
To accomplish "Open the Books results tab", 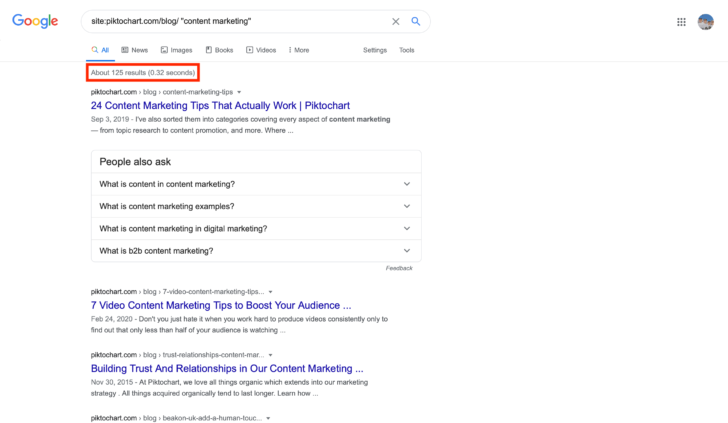I will pyautogui.click(x=219, y=49).
